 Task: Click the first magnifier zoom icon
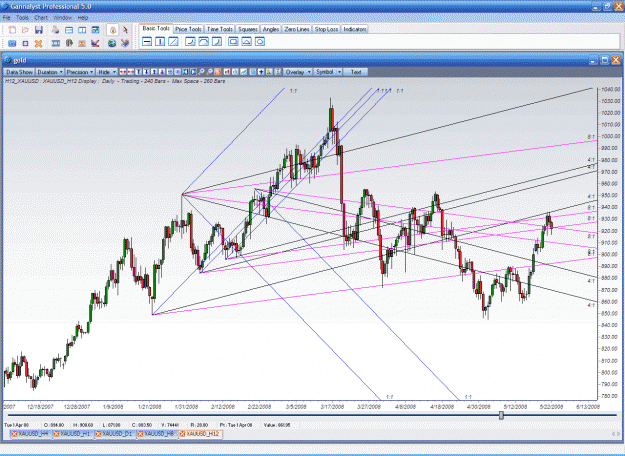201,72
